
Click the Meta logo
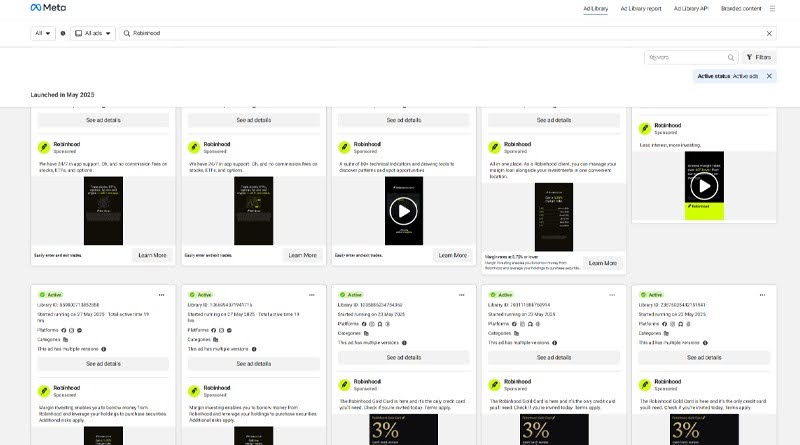pos(48,8)
